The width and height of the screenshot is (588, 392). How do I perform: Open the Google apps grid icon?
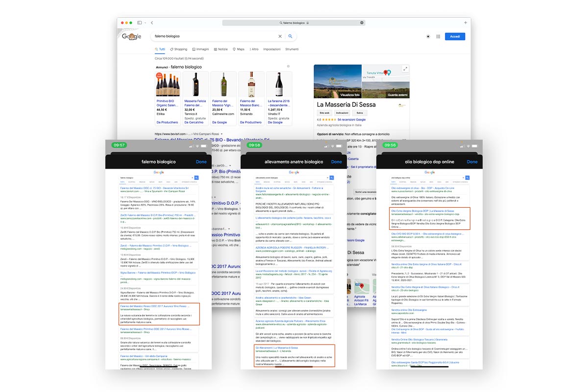pyautogui.click(x=438, y=36)
